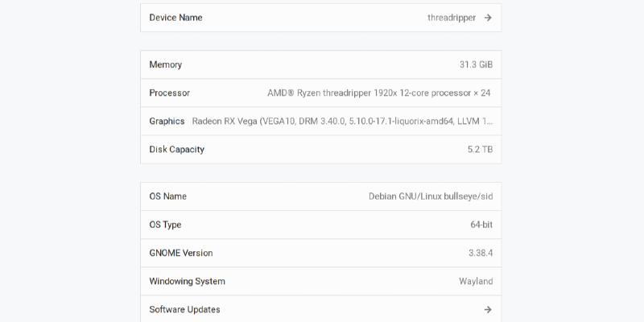Screen dimensions: 644x322
Task: Click the "Graphics" label
Action: click(167, 121)
